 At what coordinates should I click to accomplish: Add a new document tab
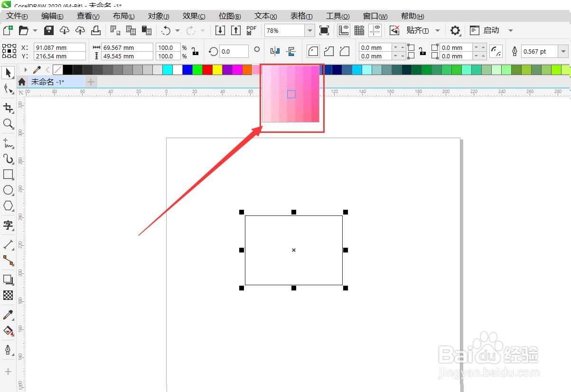[x=91, y=82]
